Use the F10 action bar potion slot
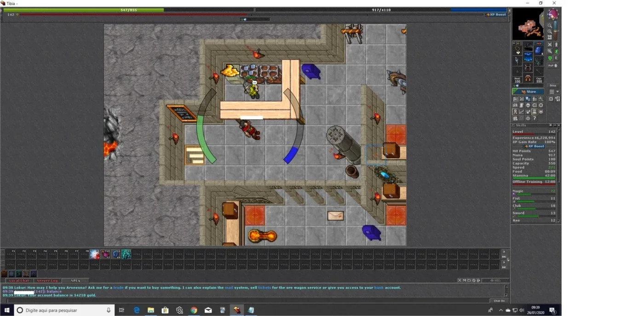The width and height of the screenshot is (644, 316). click(105, 254)
